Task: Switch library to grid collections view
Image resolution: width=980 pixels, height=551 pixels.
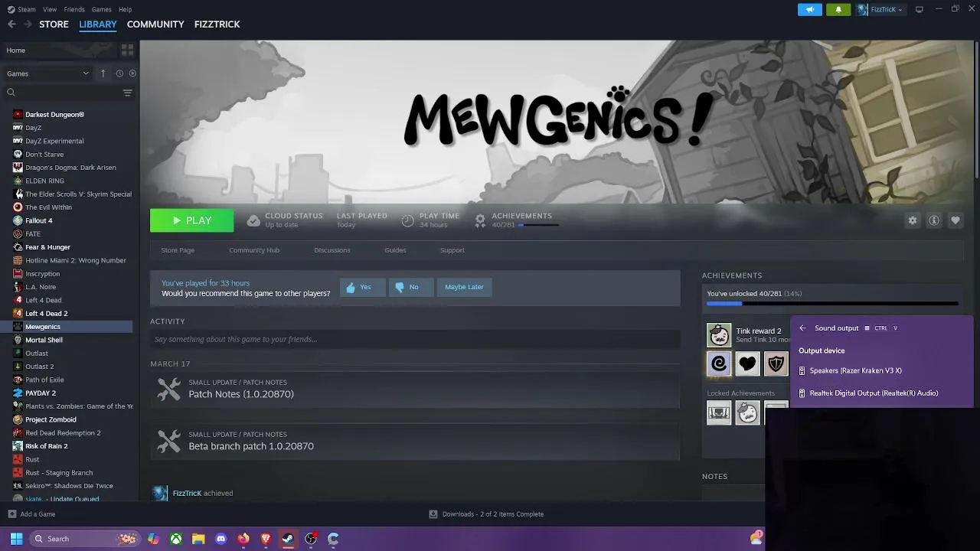Action: click(127, 50)
